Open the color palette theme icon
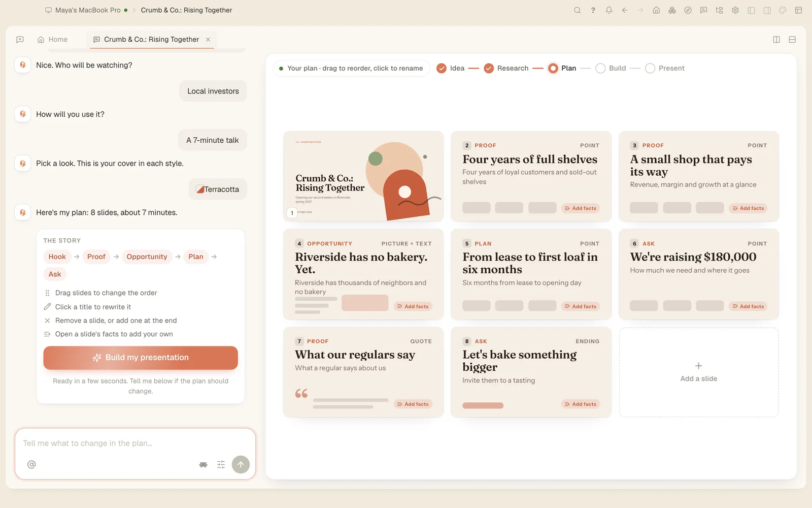 (783, 10)
